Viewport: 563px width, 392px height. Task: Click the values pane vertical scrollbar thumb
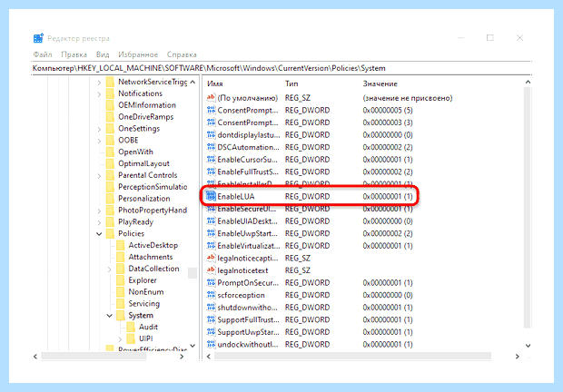528,207
